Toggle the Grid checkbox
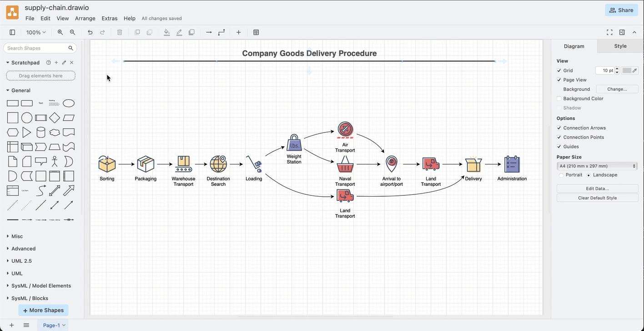 coord(559,70)
